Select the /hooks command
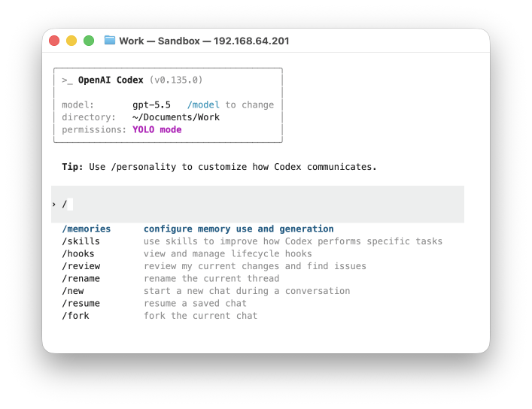Screen dimensions: 532x409 (x=78, y=253)
